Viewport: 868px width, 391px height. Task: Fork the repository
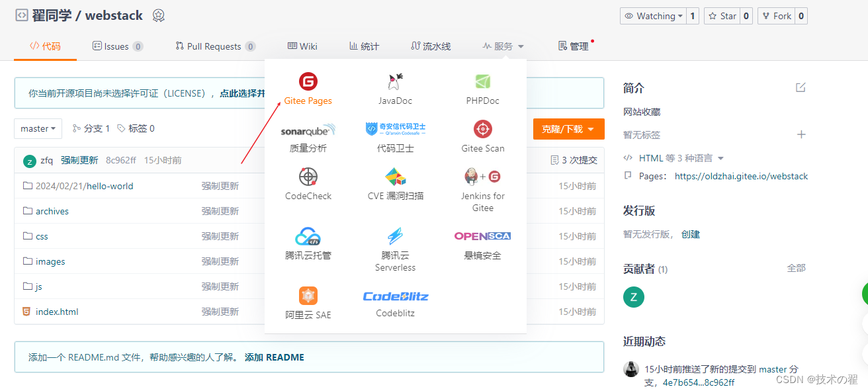(x=776, y=16)
